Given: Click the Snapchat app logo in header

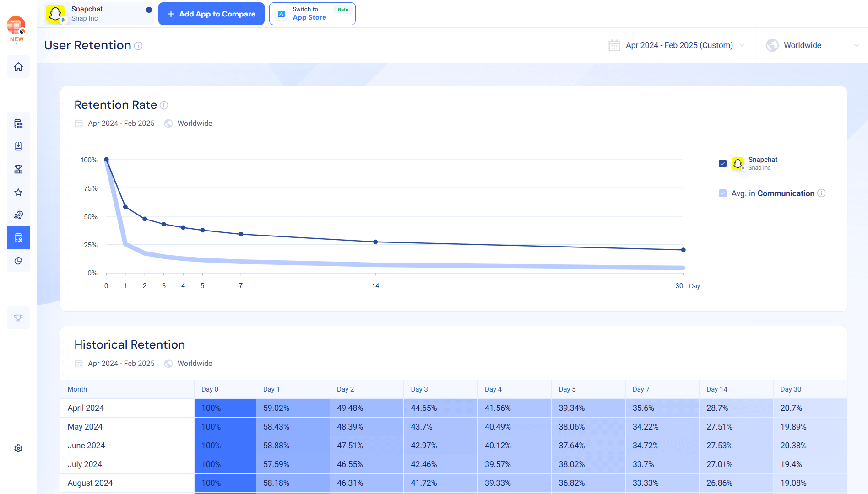Looking at the screenshot, I should (x=55, y=14).
